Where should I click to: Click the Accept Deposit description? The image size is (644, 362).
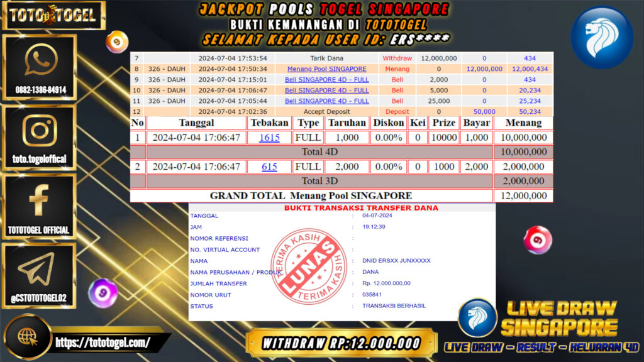(326, 112)
